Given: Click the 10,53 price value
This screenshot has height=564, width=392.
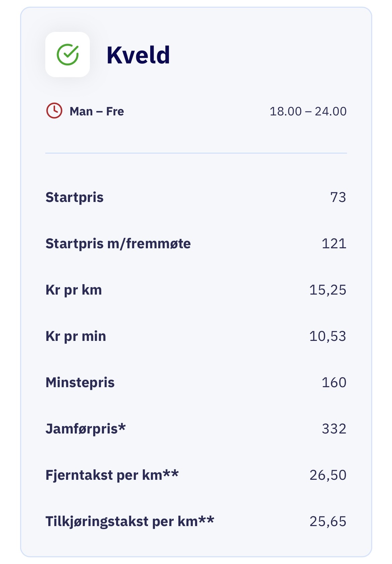Looking at the screenshot, I should click(328, 336).
